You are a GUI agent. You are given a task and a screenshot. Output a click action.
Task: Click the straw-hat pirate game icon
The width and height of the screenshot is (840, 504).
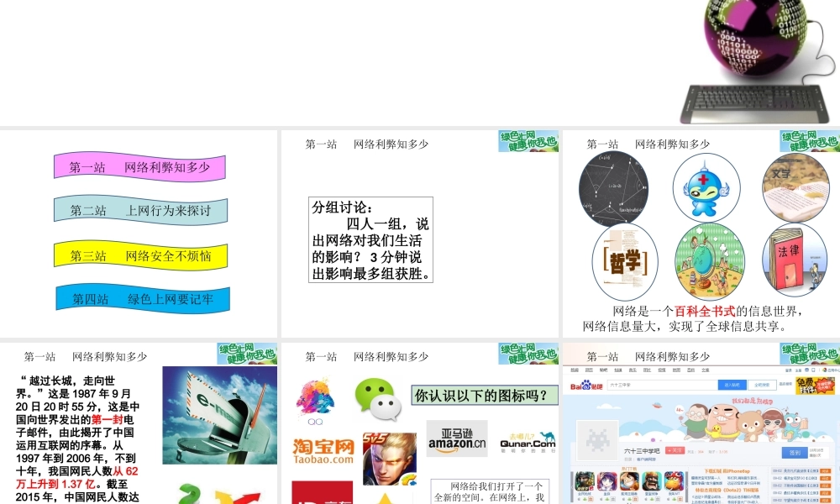(629, 481)
